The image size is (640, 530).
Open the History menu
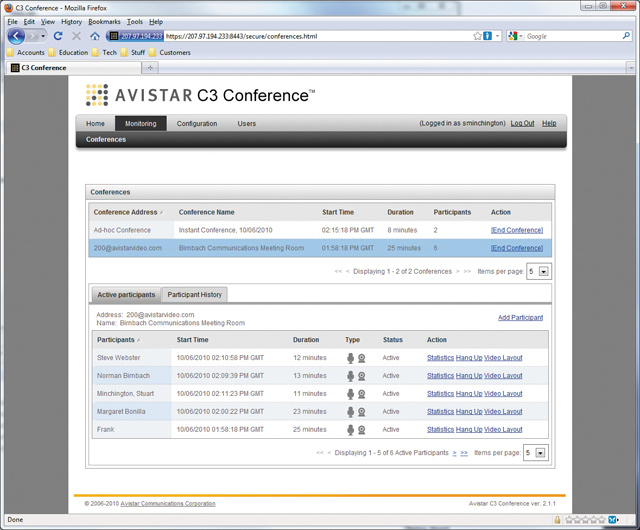click(x=71, y=22)
